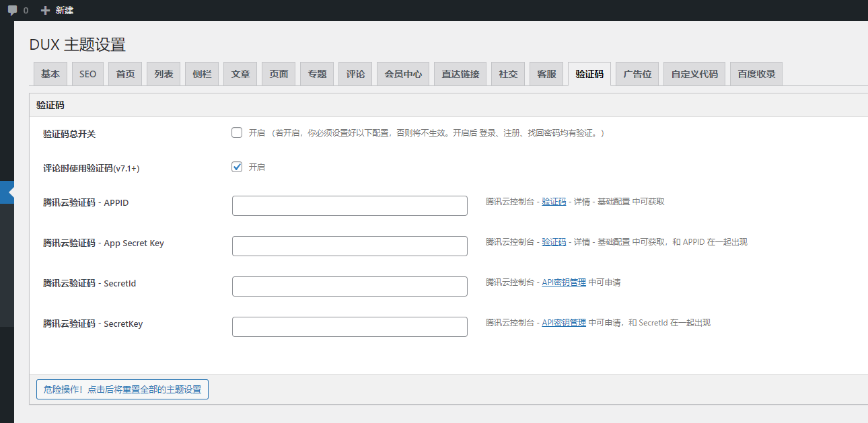Focus the App Secret Key input field
868x423 pixels.
point(350,246)
